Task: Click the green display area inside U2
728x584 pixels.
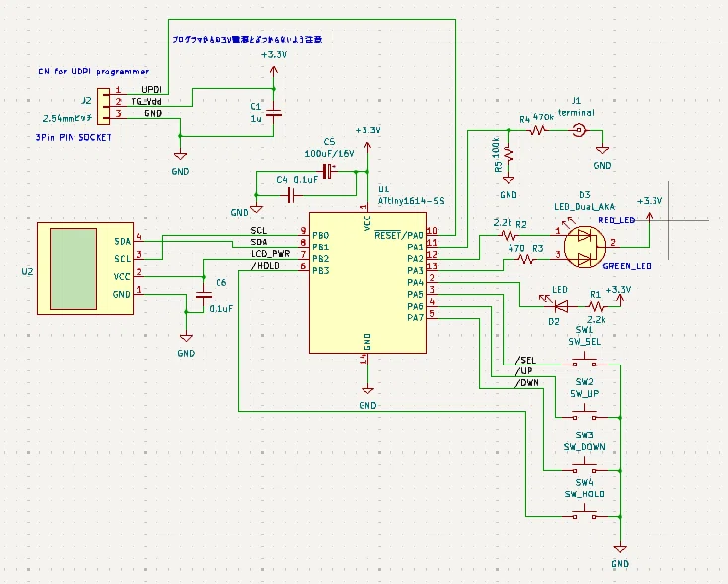Action: pyautogui.click(x=73, y=269)
